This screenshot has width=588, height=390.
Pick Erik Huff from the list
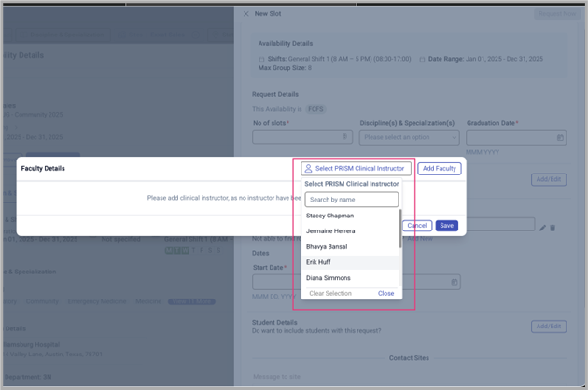(x=350, y=262)
